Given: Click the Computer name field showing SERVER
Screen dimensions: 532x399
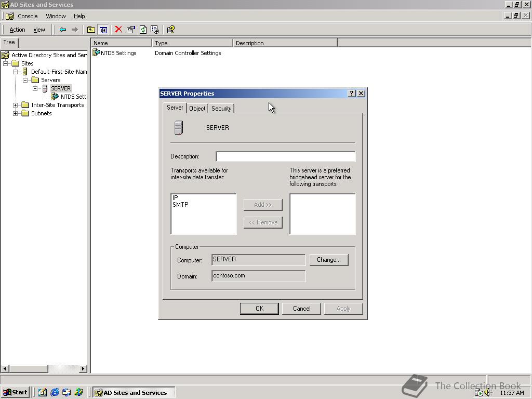Looking at the screenshot, I should click(258, 260).
